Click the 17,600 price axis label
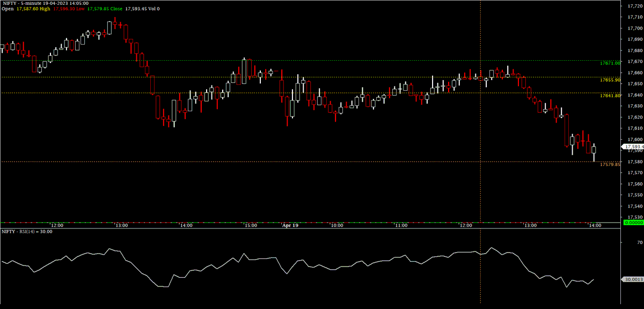Image resolution: width=644 pixels, height=309 pixels. 634,139
